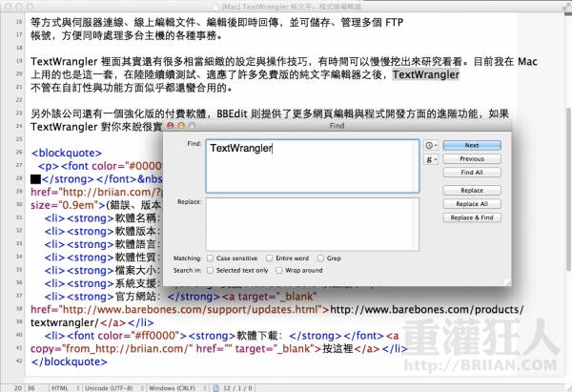Click in the Replace text field
Screen dimensions: 572x392
[x=313, y=224]
